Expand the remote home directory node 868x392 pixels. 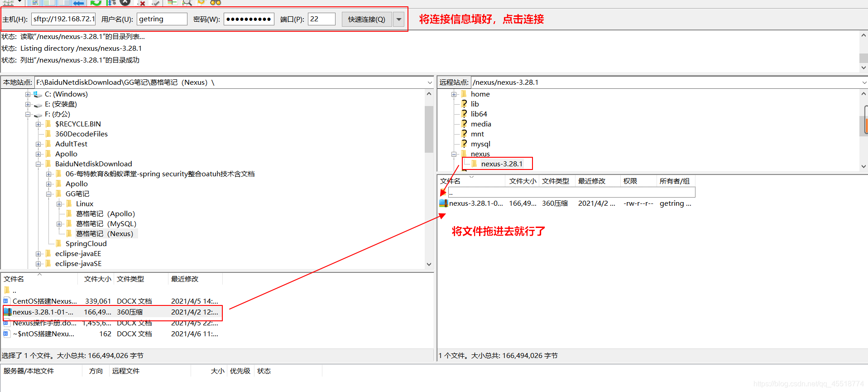454,94
